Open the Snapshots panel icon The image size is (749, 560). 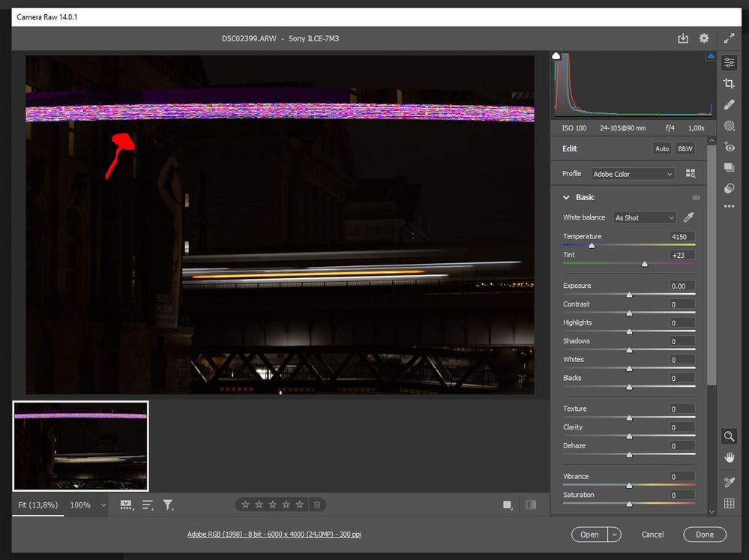click(729, 167)
